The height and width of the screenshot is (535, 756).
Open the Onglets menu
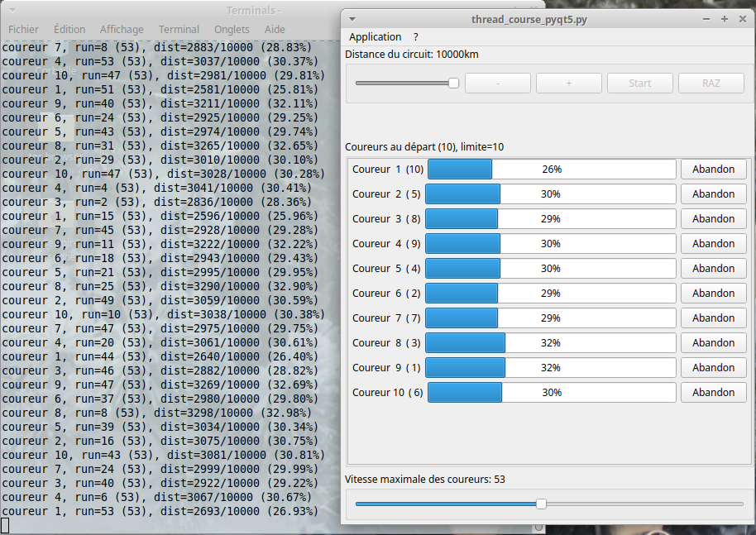232,29
